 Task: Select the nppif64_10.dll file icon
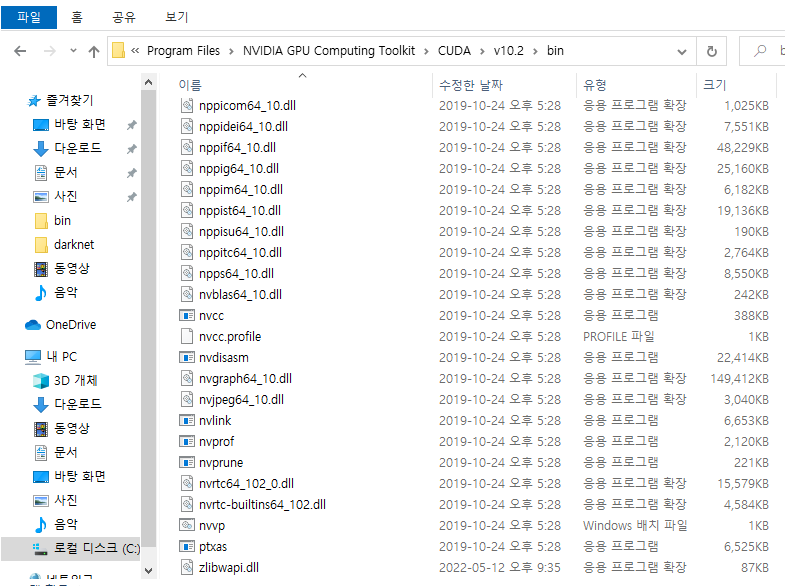pos(187,148)
